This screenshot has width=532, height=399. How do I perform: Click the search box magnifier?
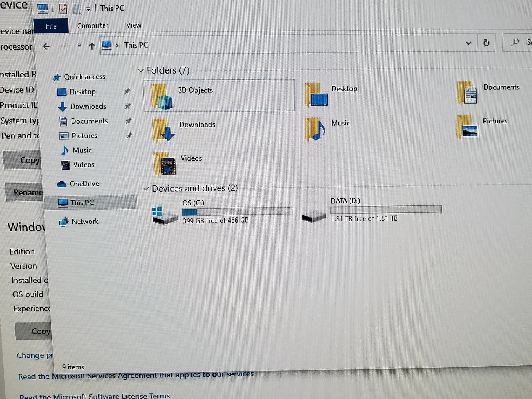click(x=515, y=42)
